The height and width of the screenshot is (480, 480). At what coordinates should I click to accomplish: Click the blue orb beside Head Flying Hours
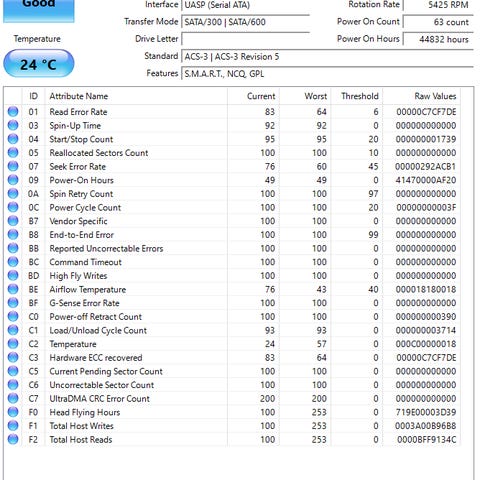tap(13, 412)
